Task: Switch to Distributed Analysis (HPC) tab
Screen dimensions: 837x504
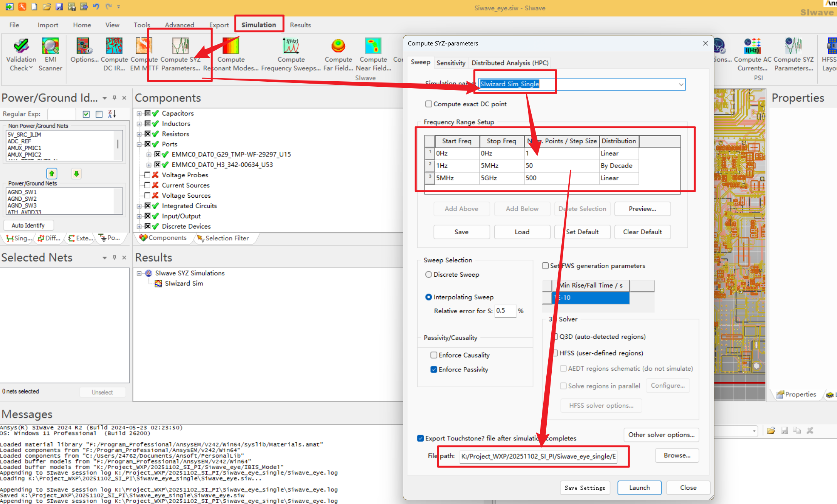Action: tap(510, 63)
